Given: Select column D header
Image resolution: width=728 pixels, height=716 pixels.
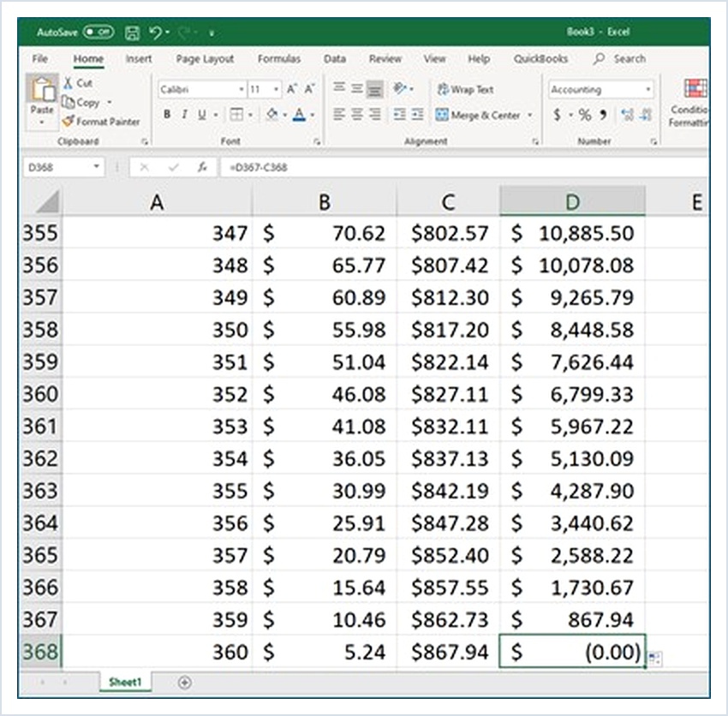Looking at the screenshot, I should click(572, 201).
